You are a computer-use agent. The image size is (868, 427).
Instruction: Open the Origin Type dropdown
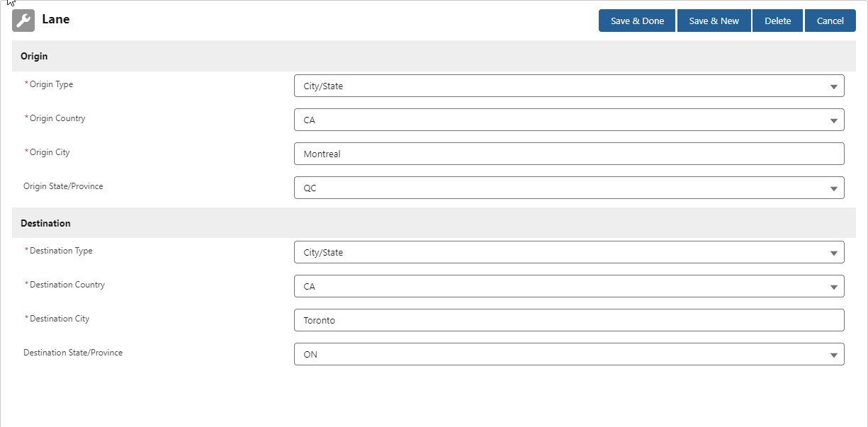tap(569, 86)
